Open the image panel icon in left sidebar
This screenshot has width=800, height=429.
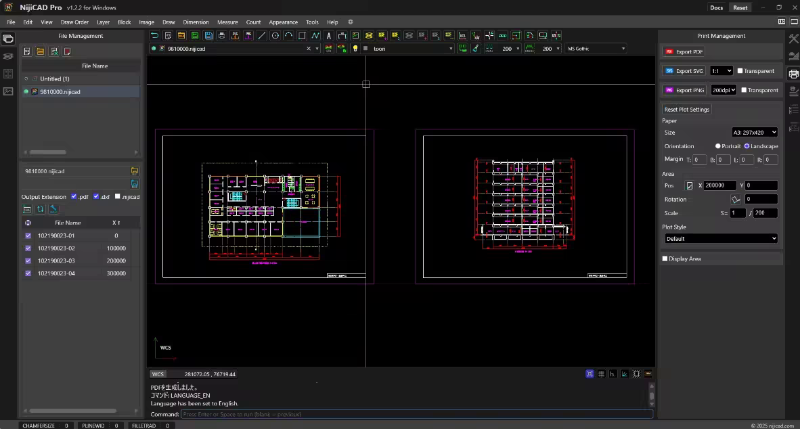pos(8,91)
